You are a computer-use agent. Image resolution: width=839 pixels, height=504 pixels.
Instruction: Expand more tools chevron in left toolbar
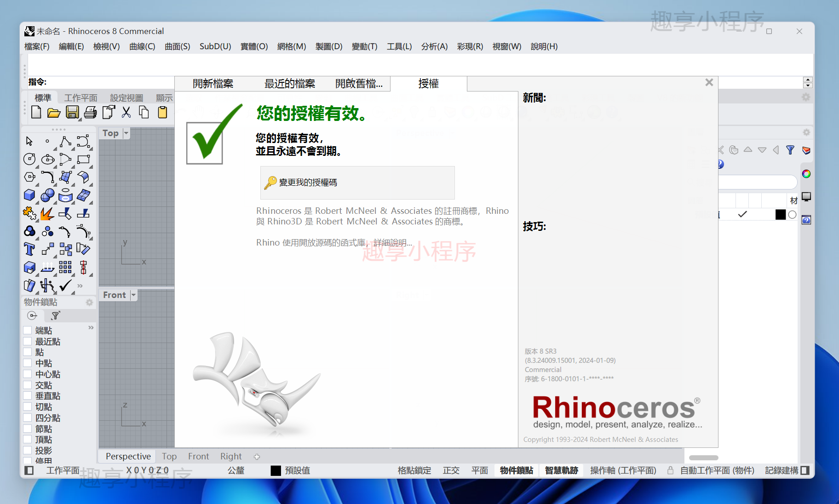80,286
